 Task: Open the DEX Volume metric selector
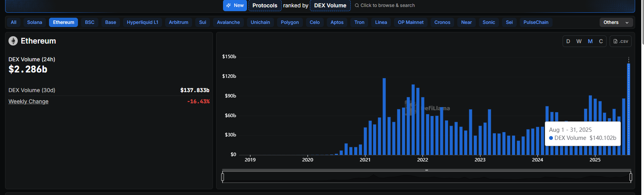(330, 5)
